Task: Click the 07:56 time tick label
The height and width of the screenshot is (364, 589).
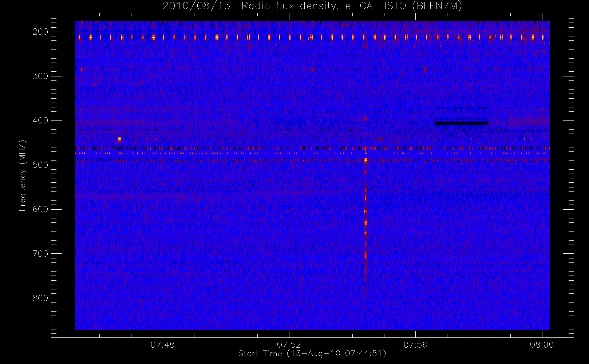Action: [415, 345]
